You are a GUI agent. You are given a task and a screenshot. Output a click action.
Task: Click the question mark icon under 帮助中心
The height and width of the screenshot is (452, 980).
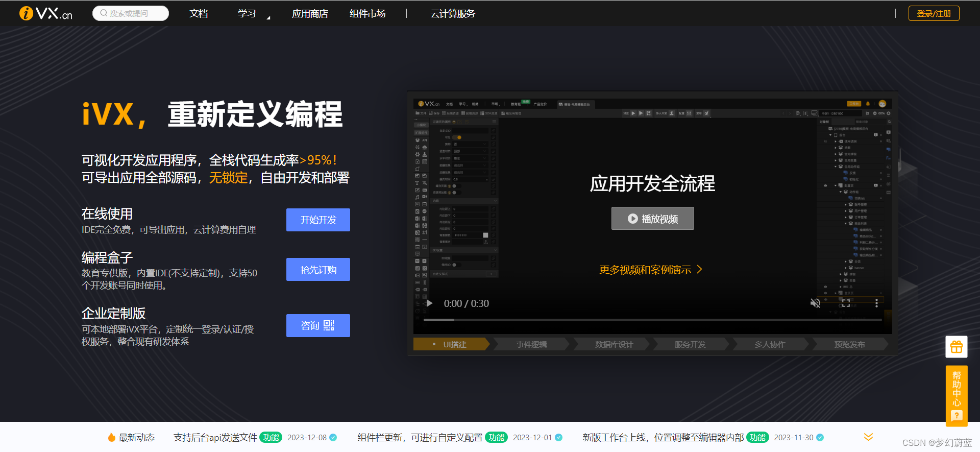tap(957, 416)
